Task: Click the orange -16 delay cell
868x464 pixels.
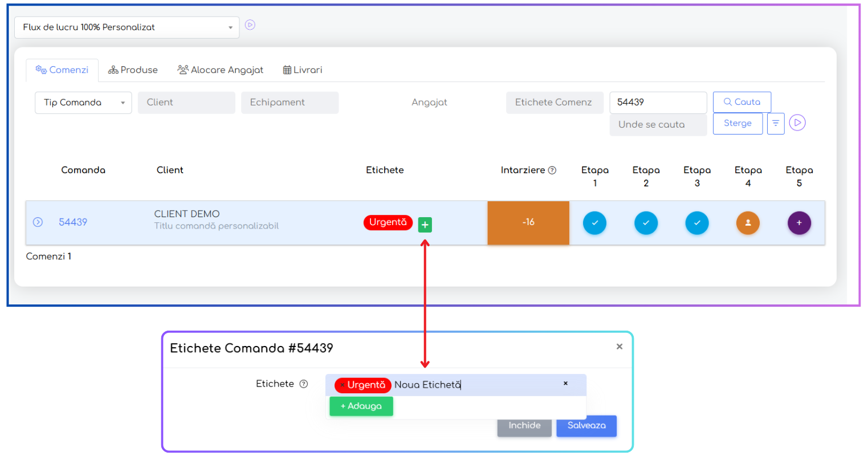Action: [528, 223]
